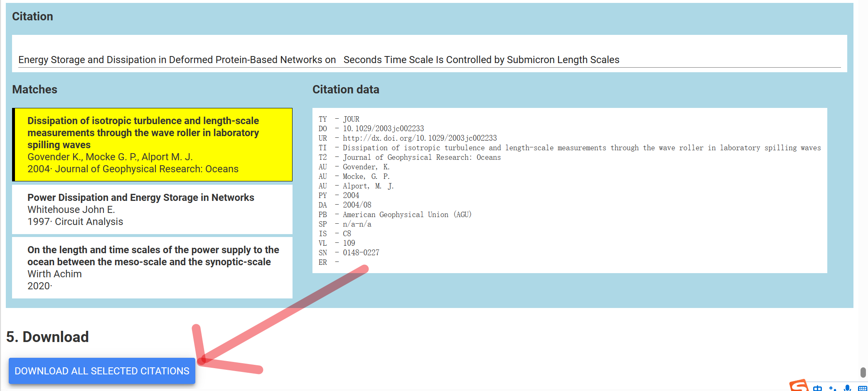The image size is (868, 391).
Task: Choose the Wirth Achim 2020 match
Action: click(x=152, y=267)
